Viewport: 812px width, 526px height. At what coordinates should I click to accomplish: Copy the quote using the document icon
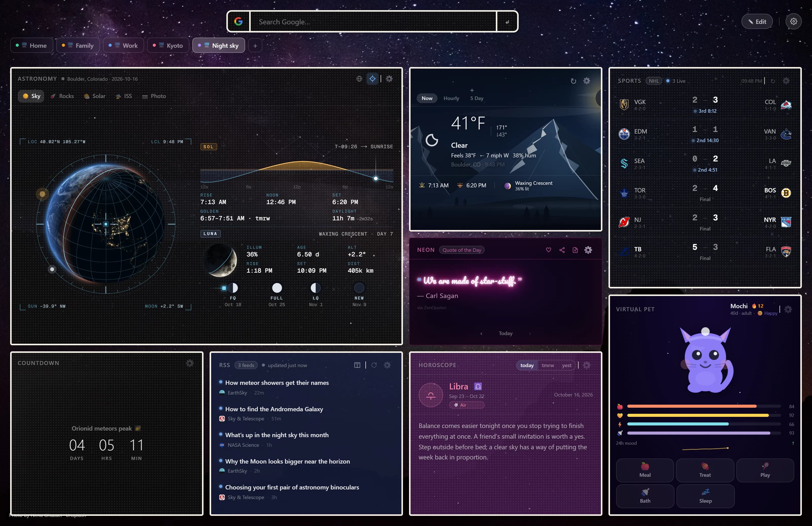click(x=575, y=250)
